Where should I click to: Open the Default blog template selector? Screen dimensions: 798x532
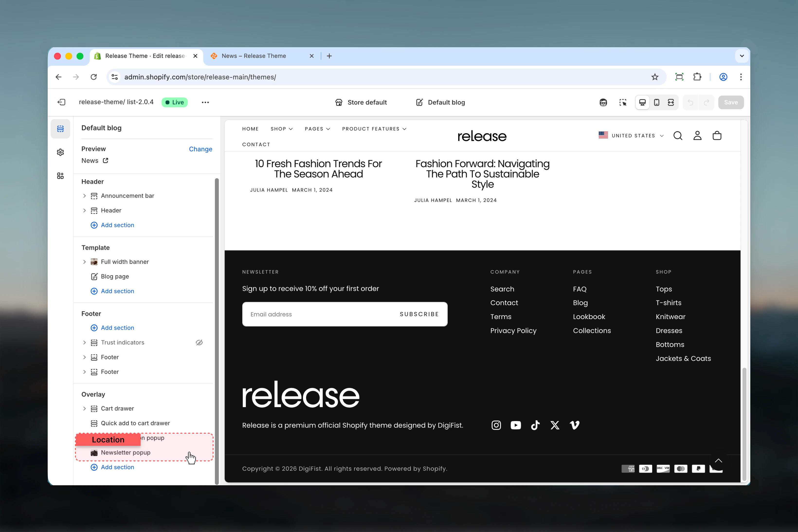click(440, 102)
